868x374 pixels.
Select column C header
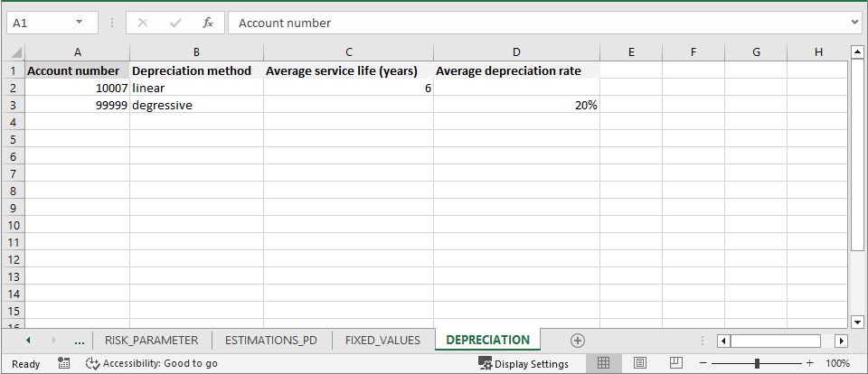pyautogui.click(x=349, y=52)
